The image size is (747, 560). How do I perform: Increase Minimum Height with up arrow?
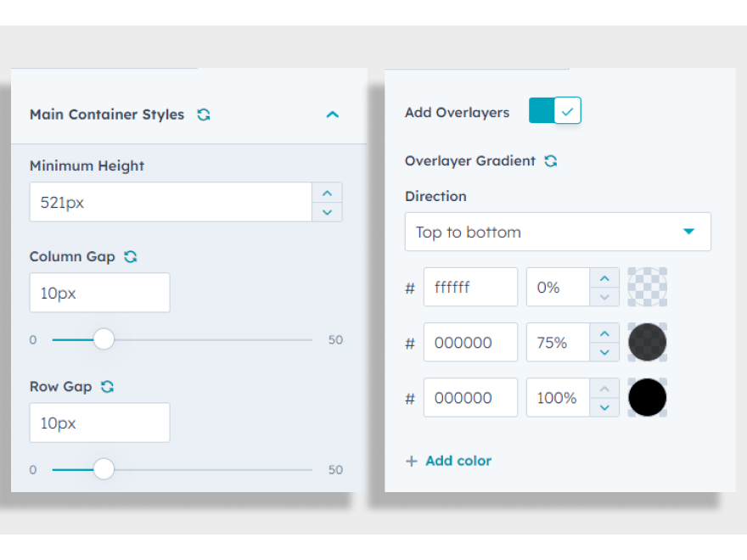327,192
